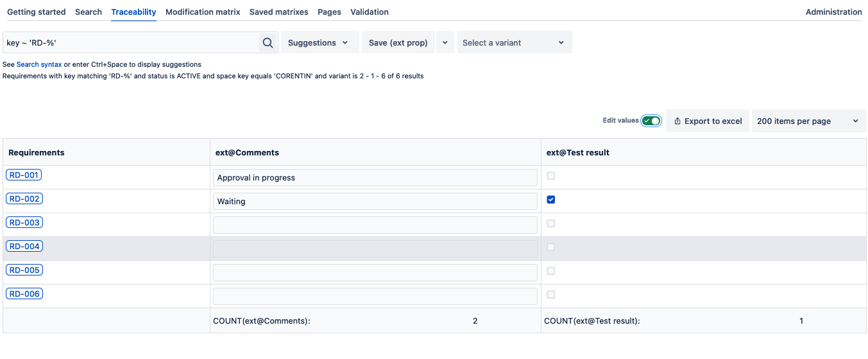
Task: Click the Export to excel button
Action: pyautogui.click(x=708, y=121)
